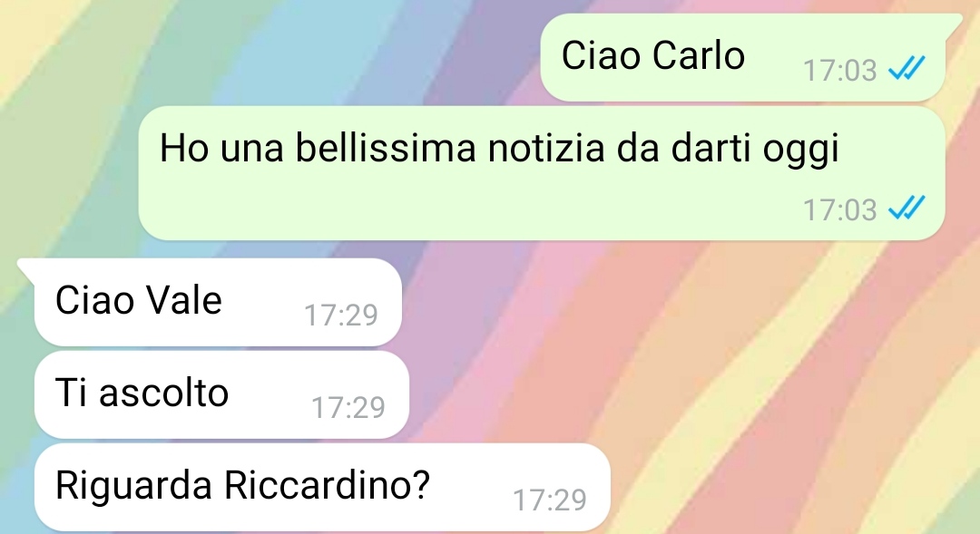
Task: Click the 17:03 timestamp on bellissima notizia message
Action: coord(839,209)
